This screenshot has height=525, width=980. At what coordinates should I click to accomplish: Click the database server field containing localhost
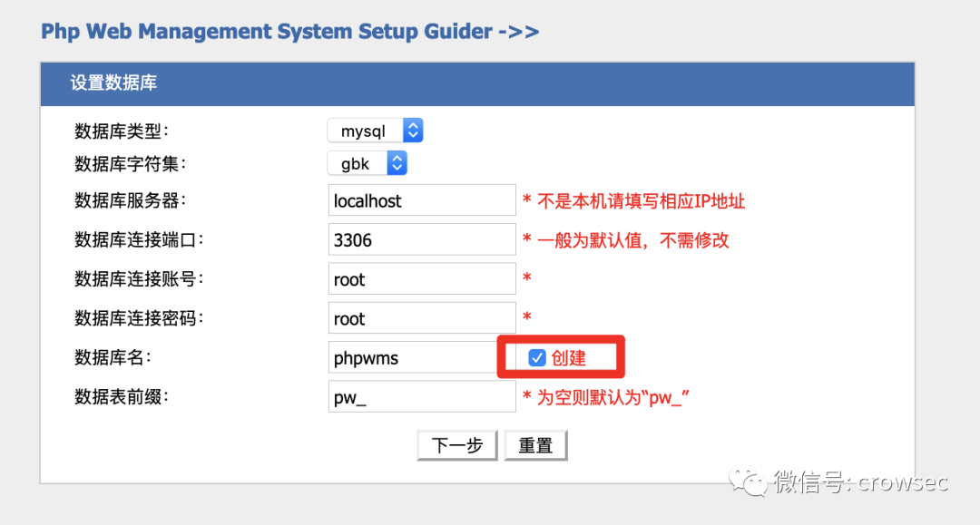(422, 200)
